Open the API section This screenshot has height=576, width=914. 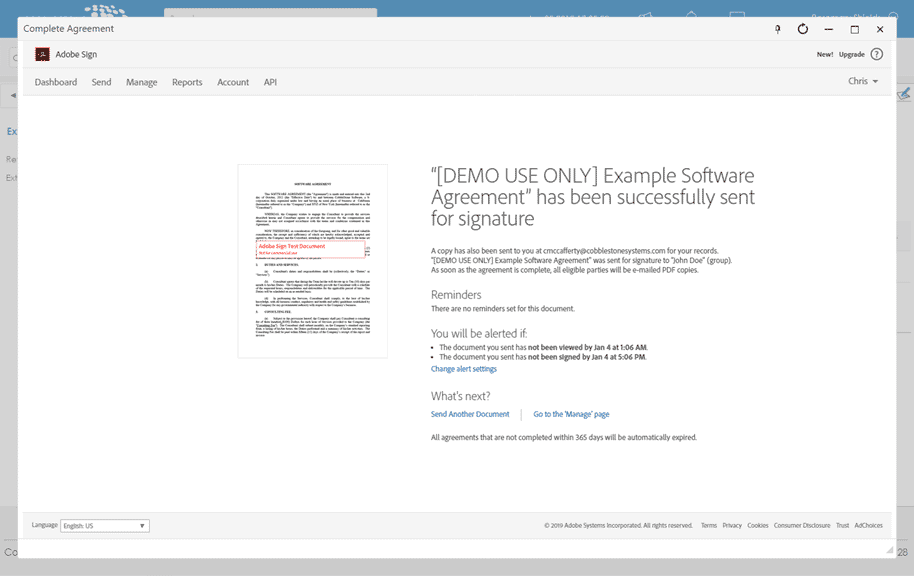click(270, 81)
